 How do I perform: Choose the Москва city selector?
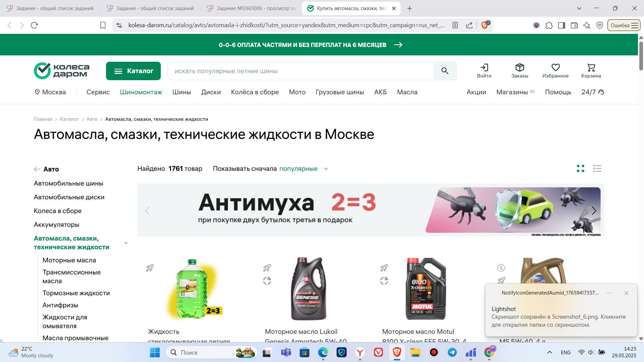click(50, 92)
